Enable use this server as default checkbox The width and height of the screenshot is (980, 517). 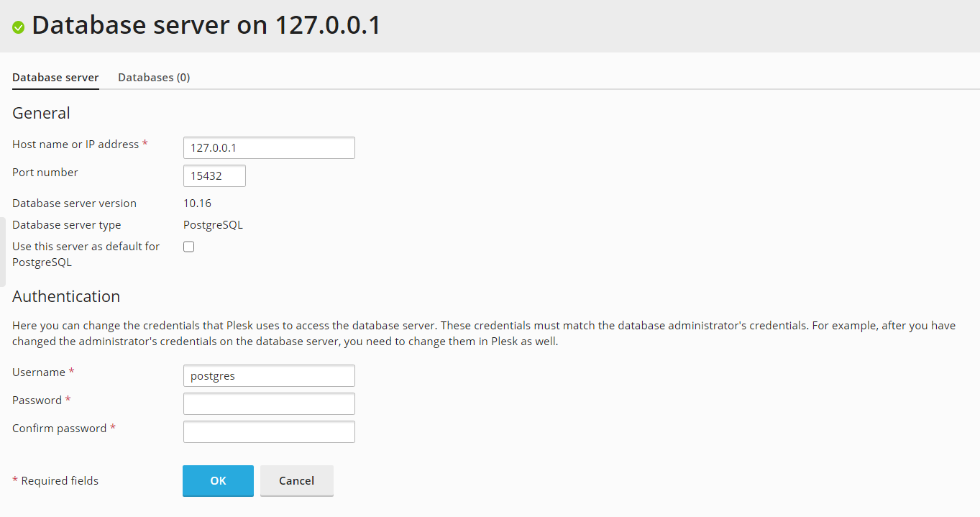(189, 247)
